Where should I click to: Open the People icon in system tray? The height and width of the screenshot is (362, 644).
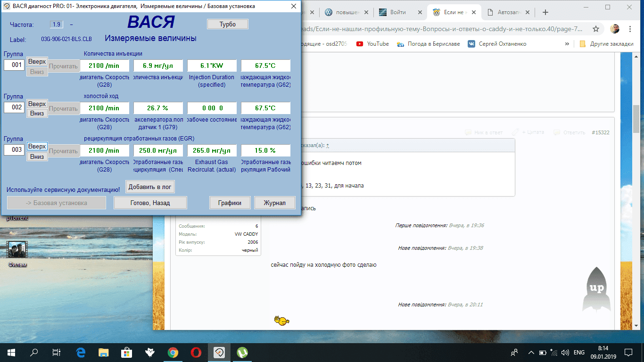514,352
